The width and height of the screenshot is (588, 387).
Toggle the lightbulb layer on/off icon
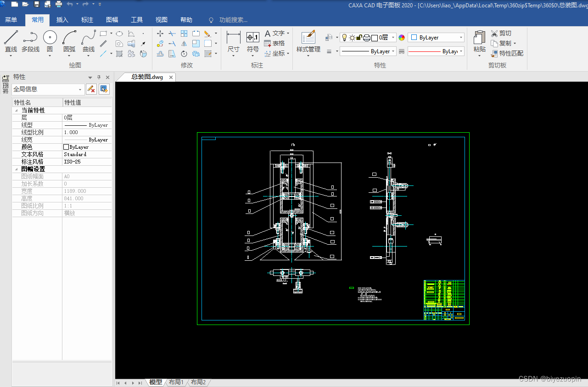[x=345, y=38]
